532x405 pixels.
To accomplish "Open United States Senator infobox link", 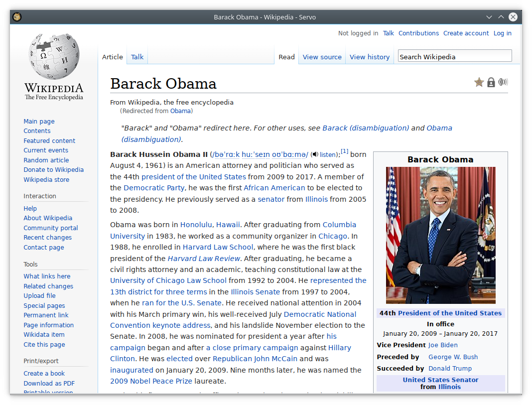I will (440, 380).
